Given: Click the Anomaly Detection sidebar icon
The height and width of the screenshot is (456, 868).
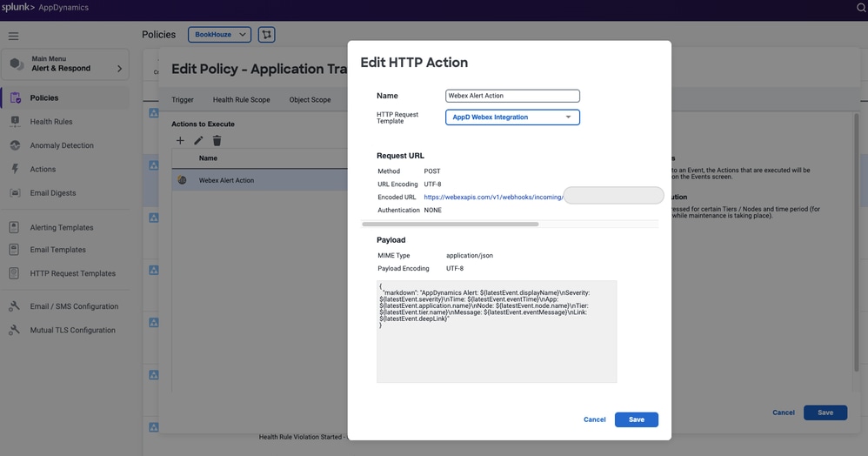Looking at the screenshot, I should point(15,145).
